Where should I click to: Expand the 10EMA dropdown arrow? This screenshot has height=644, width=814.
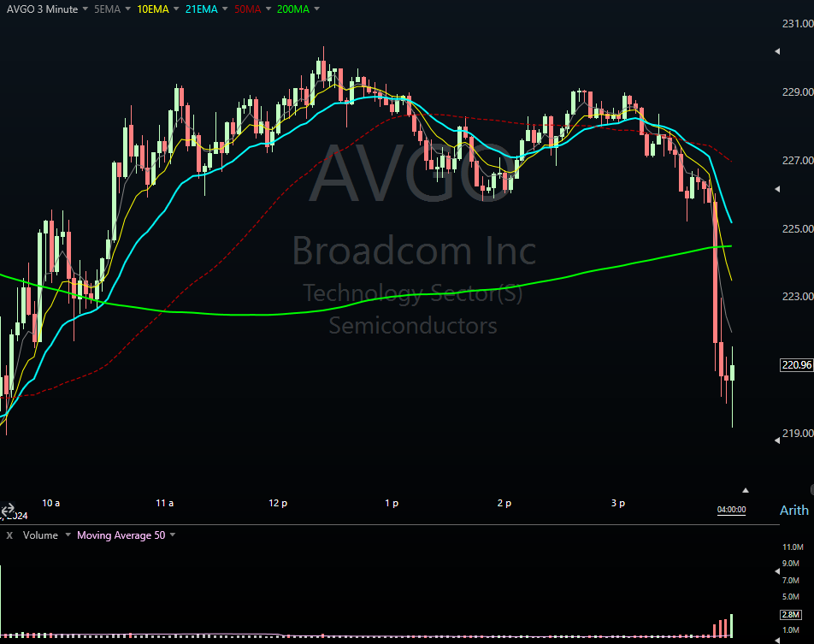pyautogui.click(x=176, y=9)
